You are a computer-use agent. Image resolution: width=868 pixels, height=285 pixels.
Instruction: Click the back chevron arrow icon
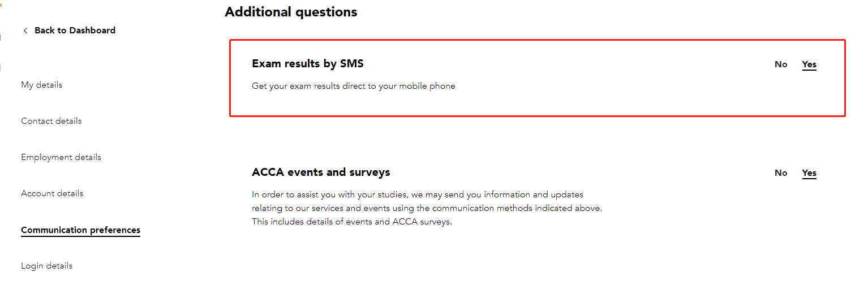[x=25, y=31]
